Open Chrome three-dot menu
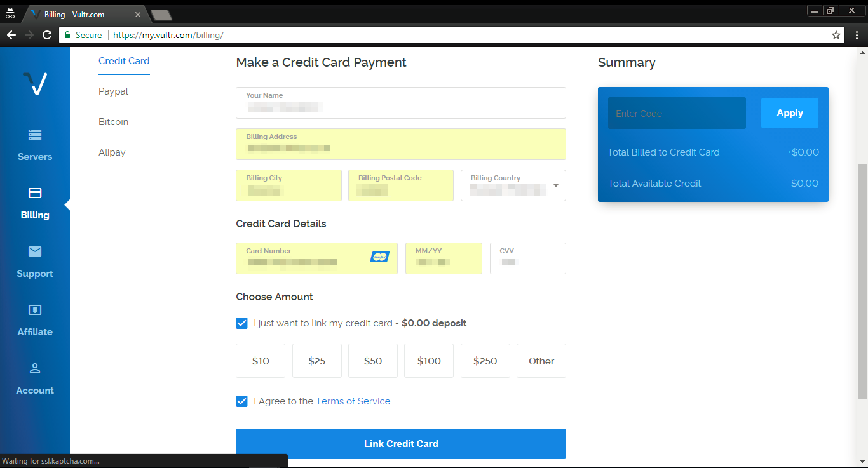The width and height of the screenshot is (868, 468). [x=857, y=36]
